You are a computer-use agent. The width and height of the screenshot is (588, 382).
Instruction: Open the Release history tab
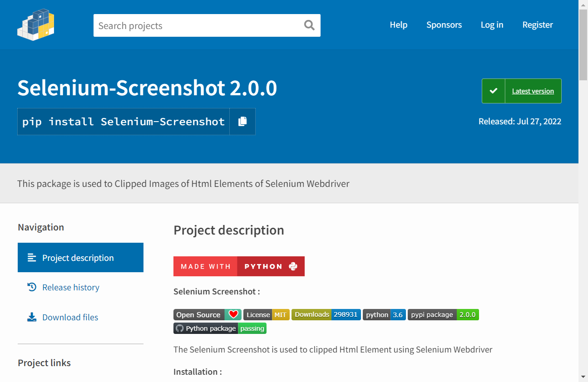pos(80,287)
